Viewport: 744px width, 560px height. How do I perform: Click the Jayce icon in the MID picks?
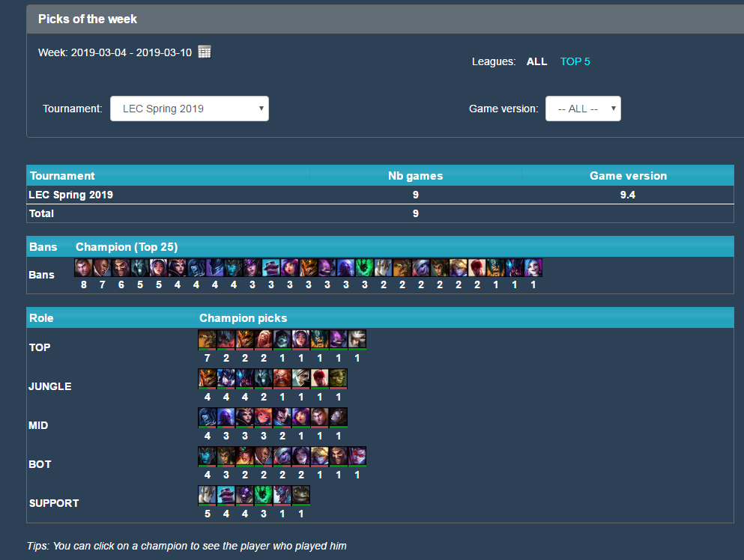click(320, 417)
